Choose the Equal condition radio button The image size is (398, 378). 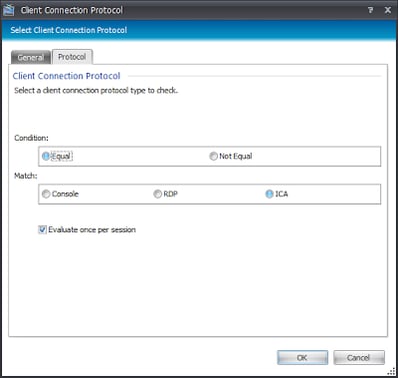[x=46, y=156]
